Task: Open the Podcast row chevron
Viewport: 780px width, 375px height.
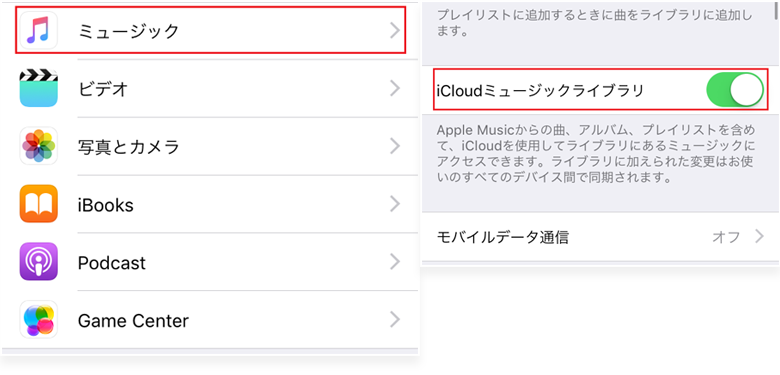Action: click(x=395, y=262)
